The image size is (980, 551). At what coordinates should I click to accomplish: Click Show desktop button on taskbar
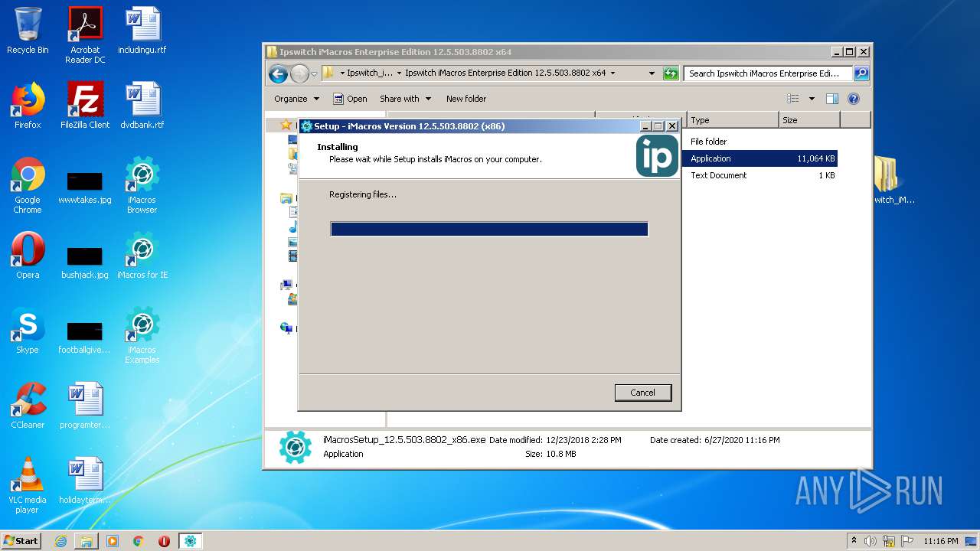click(972, 541)
